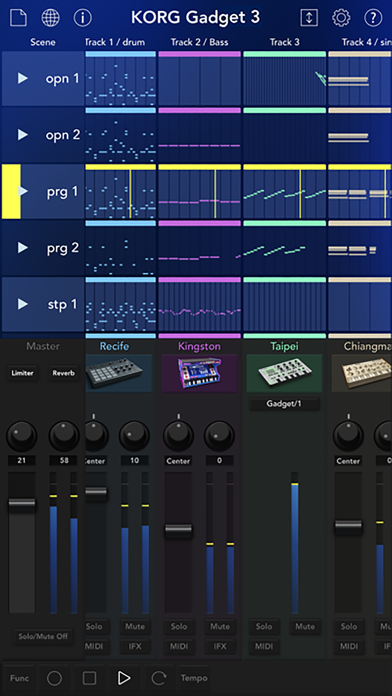Open the Kingston gadget thumbnail

click(199, 373)
